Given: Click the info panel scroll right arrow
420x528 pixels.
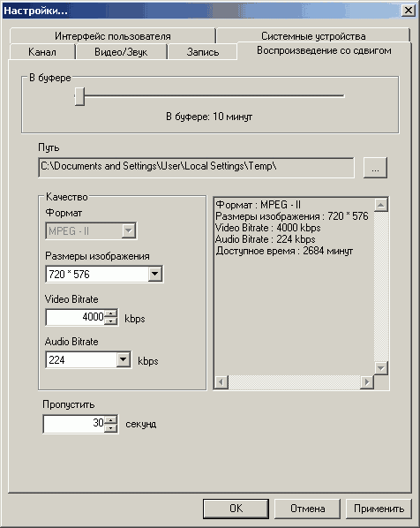Looking at the screenshot, I should pyautogui.click(x=367, y=382).
